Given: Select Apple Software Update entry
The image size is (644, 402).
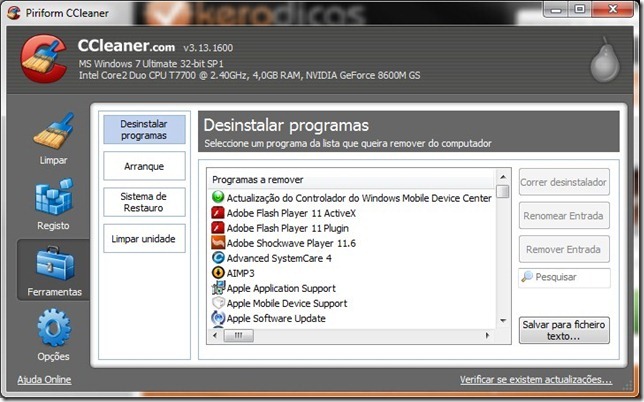Looking at the screenshot, I should [269, 318].
